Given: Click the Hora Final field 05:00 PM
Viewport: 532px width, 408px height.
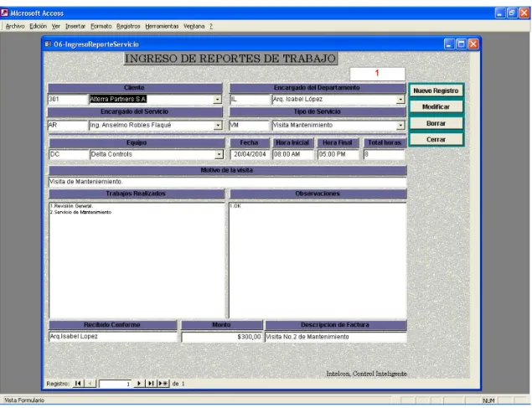Looking at the screenshot, I should coord(338,154).
